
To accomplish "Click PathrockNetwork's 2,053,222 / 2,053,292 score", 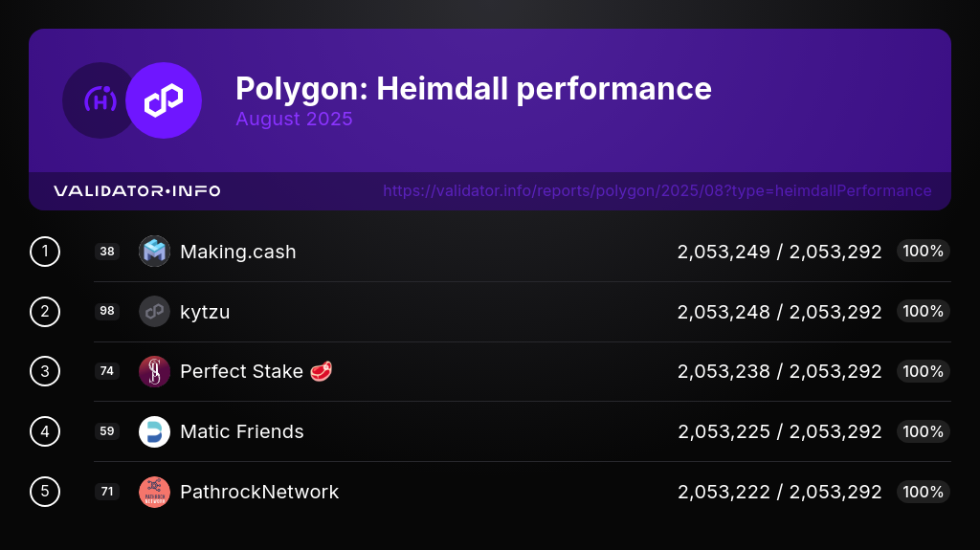I will (779, 492).
